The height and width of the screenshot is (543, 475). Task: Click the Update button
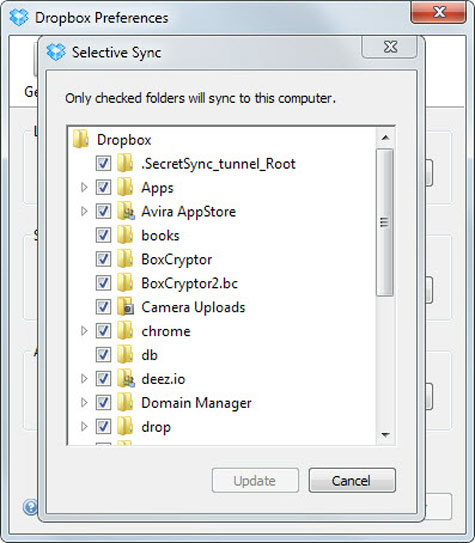pyautogui.click(x=255, y=480)
